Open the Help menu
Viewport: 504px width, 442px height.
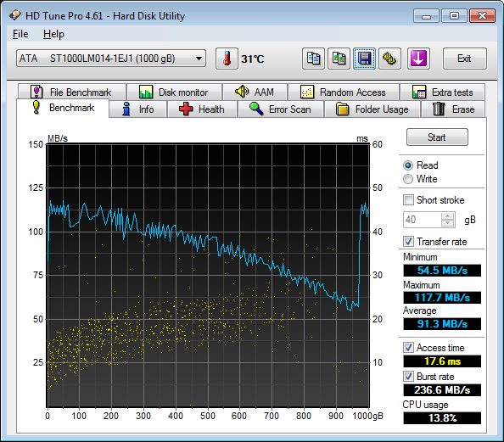pyautogui.click(x=53, y=34)
